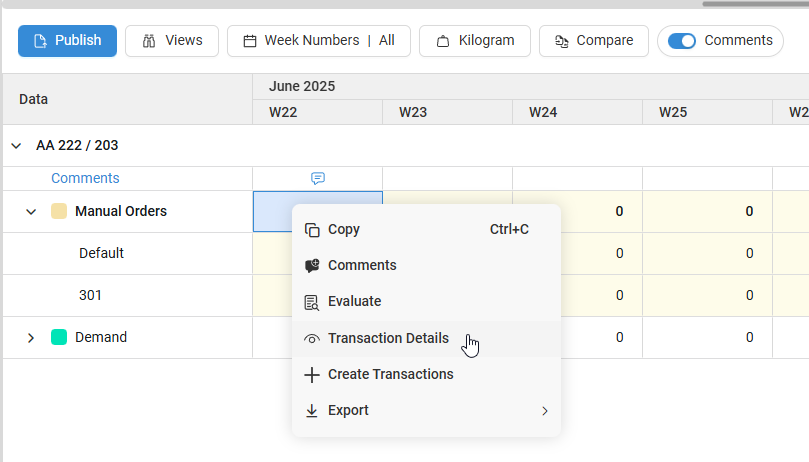
Task: Collapse the Manual Orders row
Action: pyautogui.click(x=31, y=212)
